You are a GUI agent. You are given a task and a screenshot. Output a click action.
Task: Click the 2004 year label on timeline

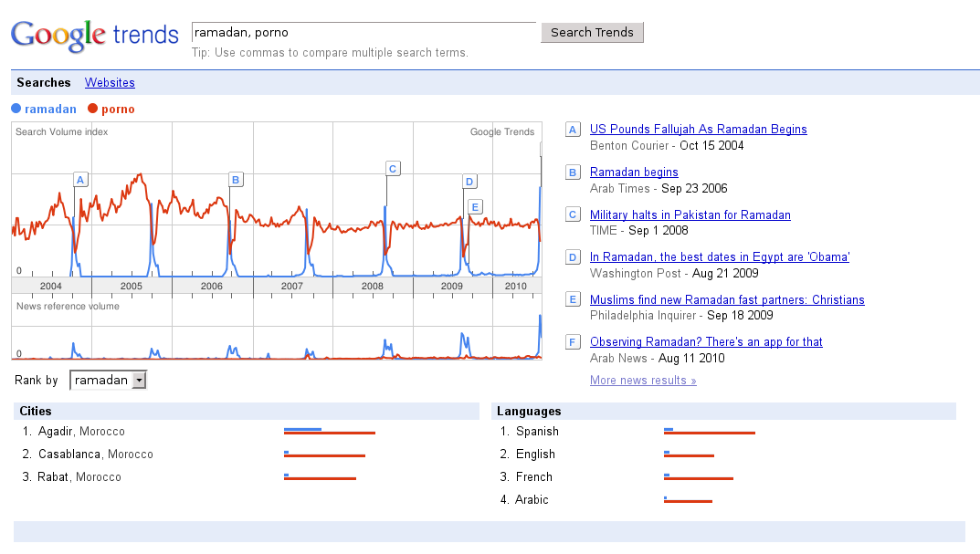pos(50,286)
